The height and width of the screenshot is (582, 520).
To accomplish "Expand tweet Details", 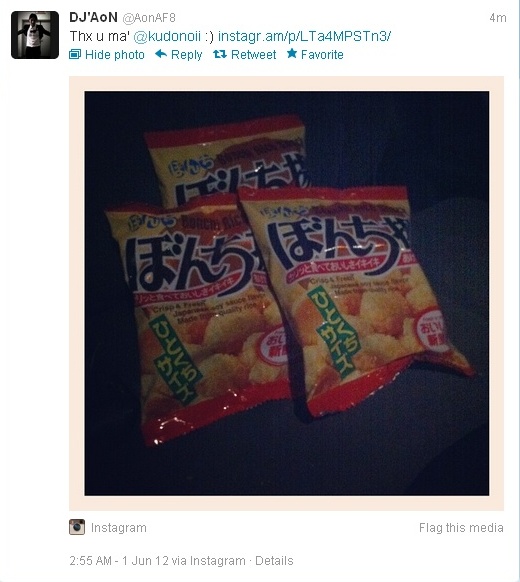I will point(274,560).
